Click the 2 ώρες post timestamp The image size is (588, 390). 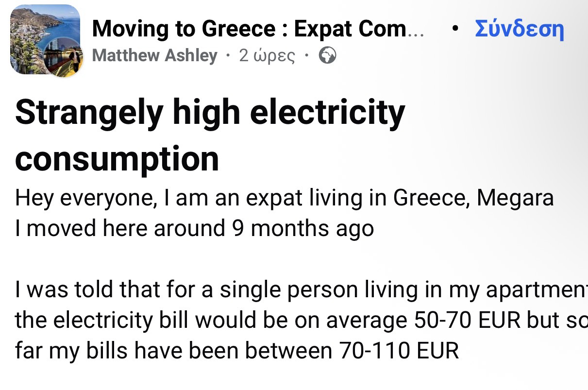coord(267,56)
